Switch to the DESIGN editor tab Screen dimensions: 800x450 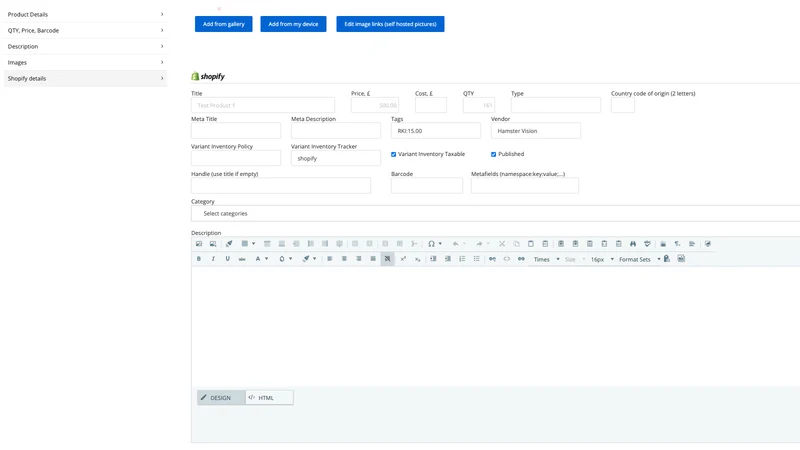coord(221,397)
